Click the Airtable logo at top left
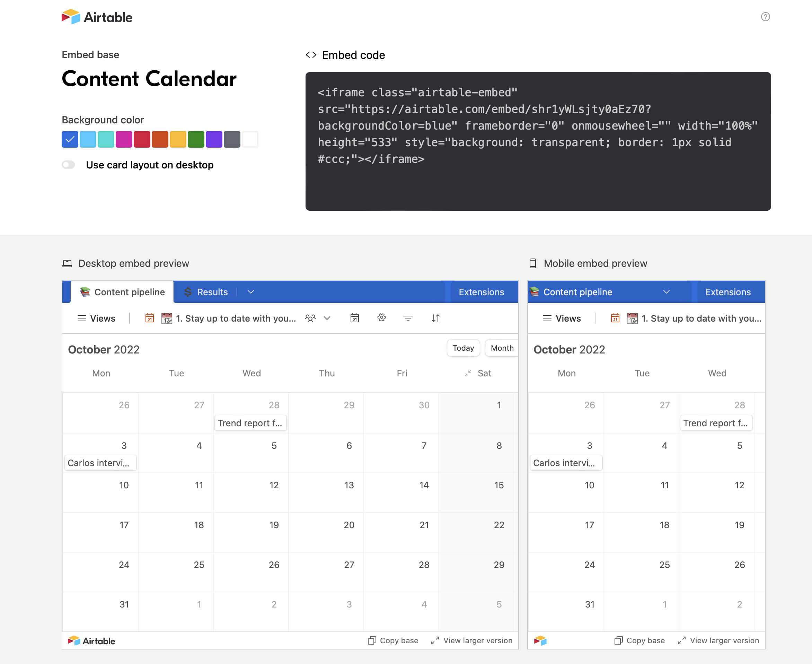This screenshot has height=664, width=812. [97, 17]
